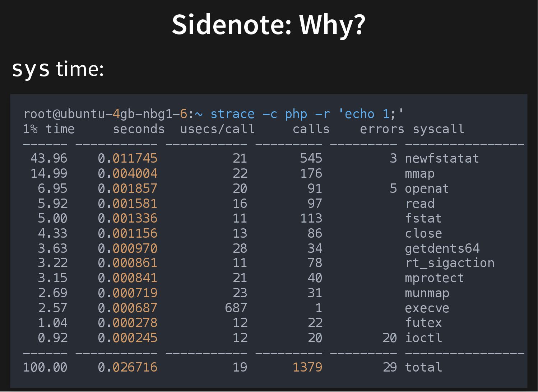Click the 0.026716 total seconds value
The width and height of the screenshot is (538, 392).
click(x=127, y=368)
